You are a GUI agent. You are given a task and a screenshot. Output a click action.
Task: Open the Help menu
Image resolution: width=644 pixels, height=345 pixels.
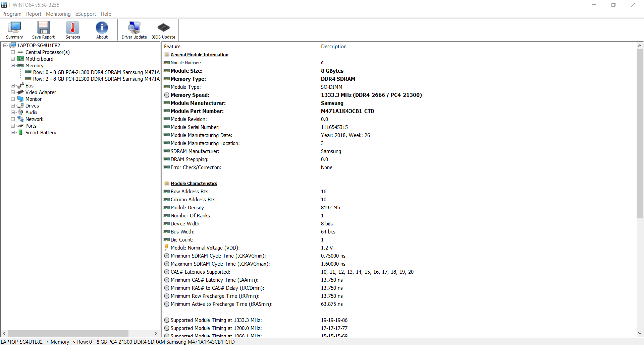[x=106, y=14]
